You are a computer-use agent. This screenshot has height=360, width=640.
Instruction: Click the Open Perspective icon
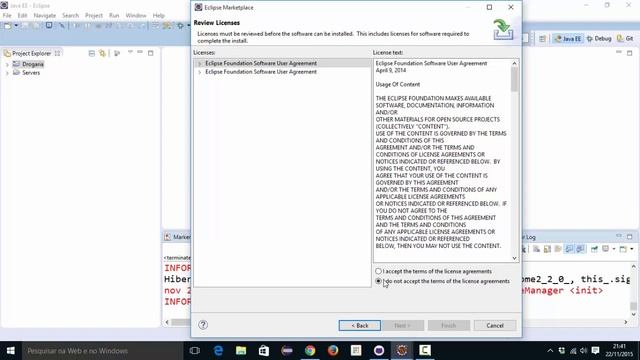542,38
